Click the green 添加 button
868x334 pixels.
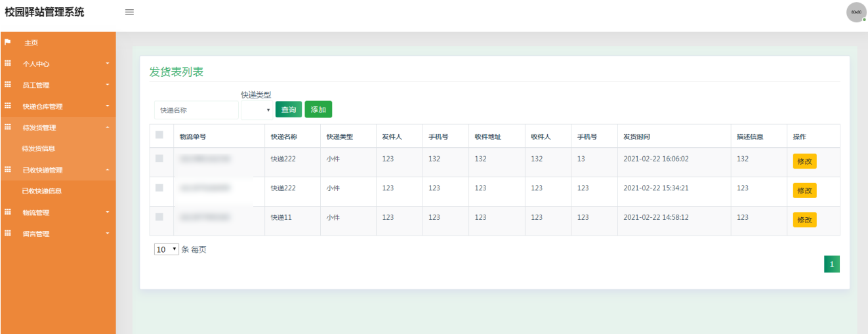click(318, 110)
